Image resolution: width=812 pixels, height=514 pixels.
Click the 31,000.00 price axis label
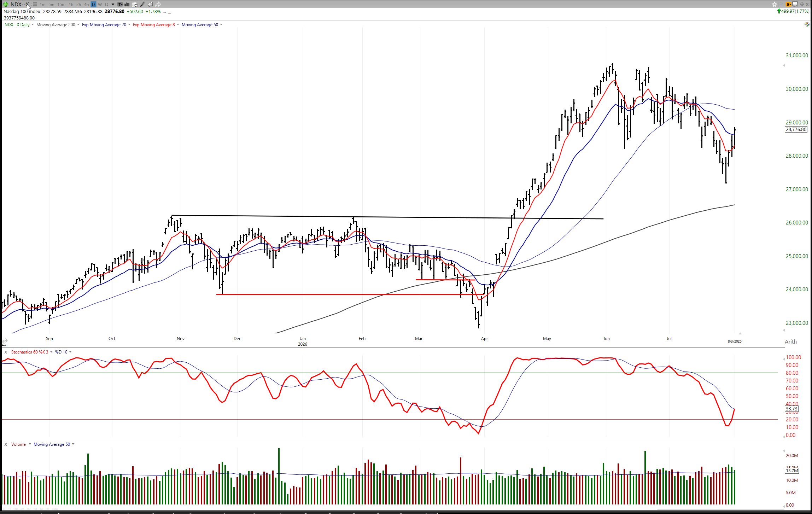click(797, 56)
